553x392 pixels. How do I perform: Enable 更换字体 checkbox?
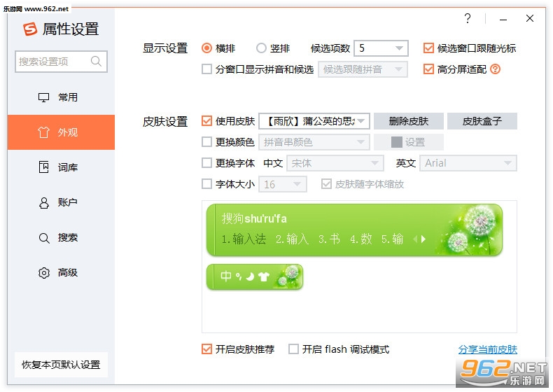tap(206, 163)
